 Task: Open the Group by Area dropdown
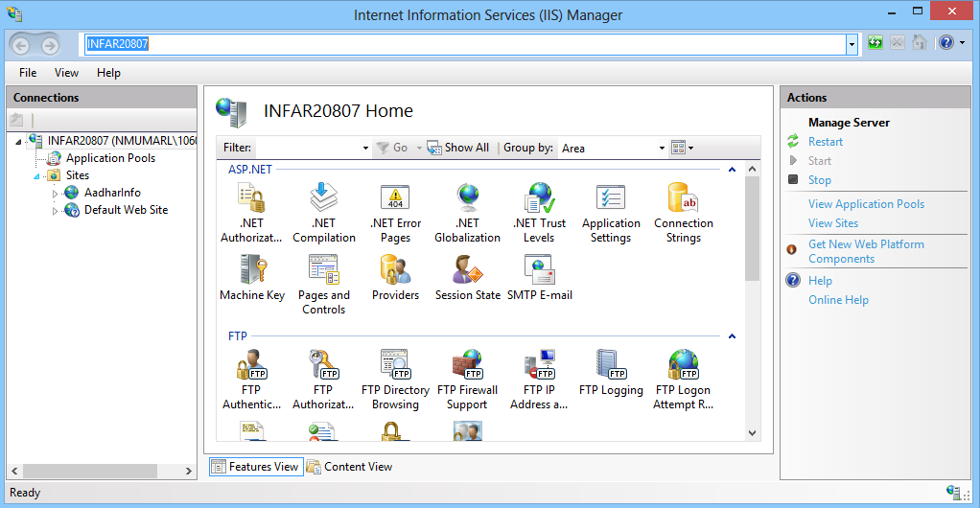[662, 149]
